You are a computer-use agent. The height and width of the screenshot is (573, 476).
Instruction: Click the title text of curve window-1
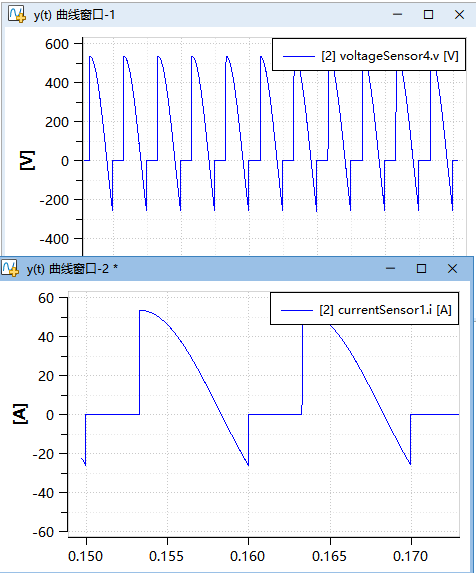[x=75, y=15]
